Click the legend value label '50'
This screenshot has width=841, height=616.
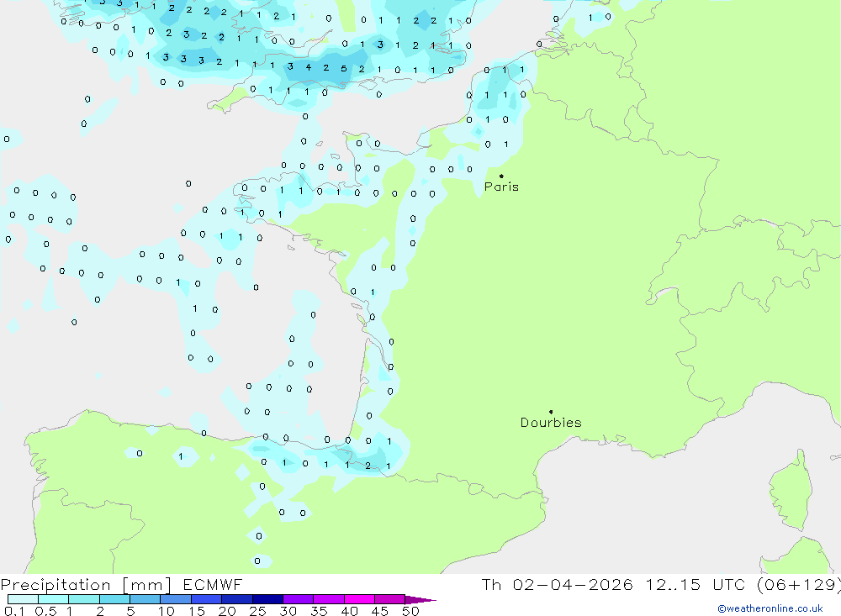[410, 611]
